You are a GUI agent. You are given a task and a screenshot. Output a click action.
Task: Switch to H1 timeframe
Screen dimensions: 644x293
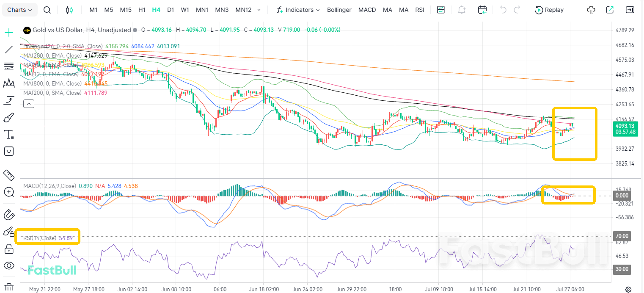coord(142,10)
